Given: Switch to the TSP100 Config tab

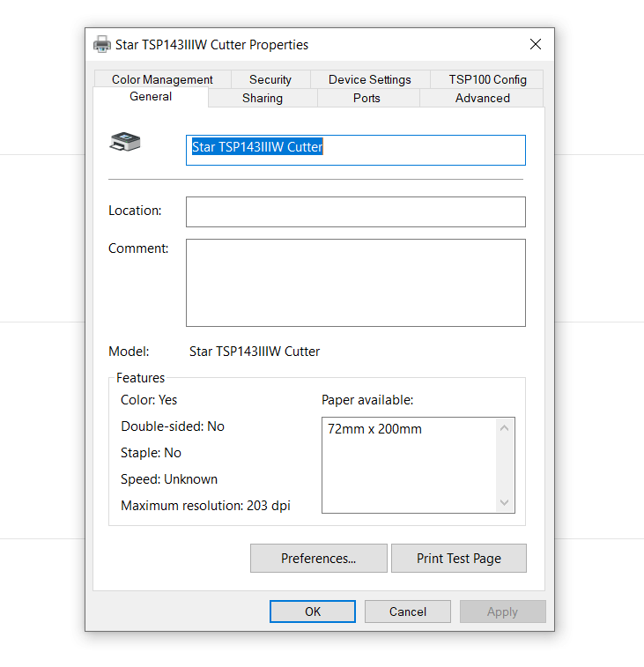Looking at the screenshot, I should pyautogui.click(x=487, y=79).
